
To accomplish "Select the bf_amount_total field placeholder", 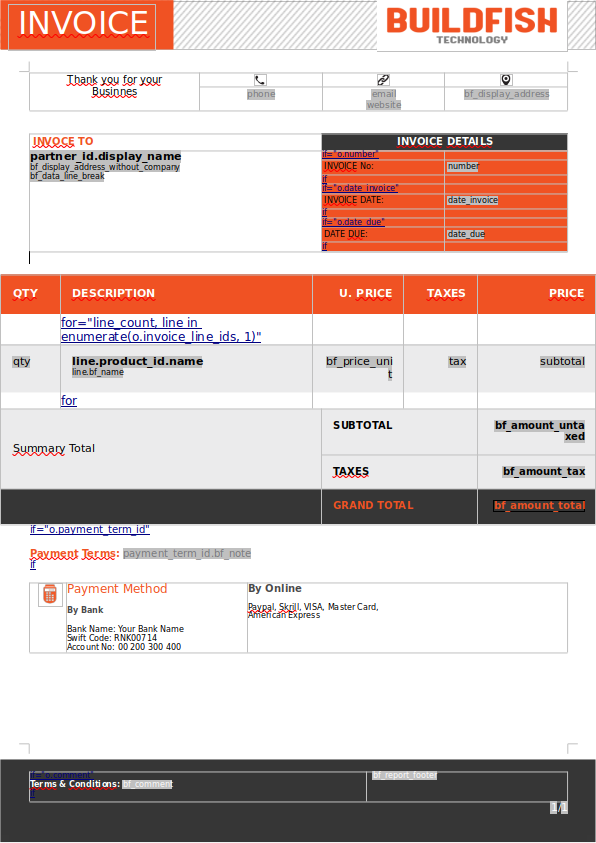I will coord(539,505).
